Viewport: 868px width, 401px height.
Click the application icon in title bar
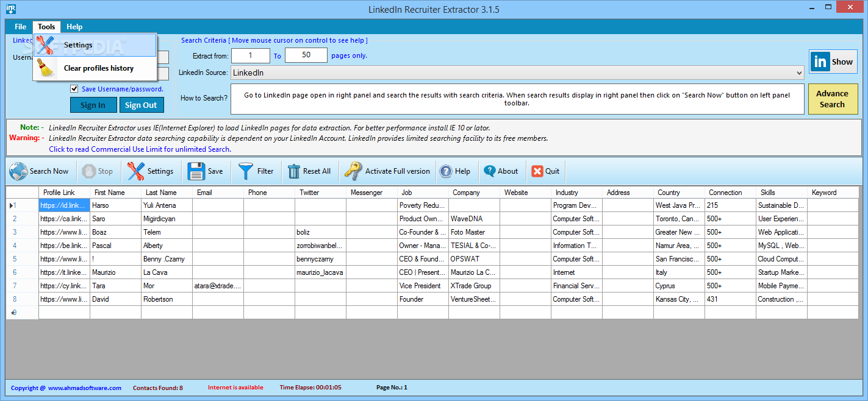(x=10, y=9)
